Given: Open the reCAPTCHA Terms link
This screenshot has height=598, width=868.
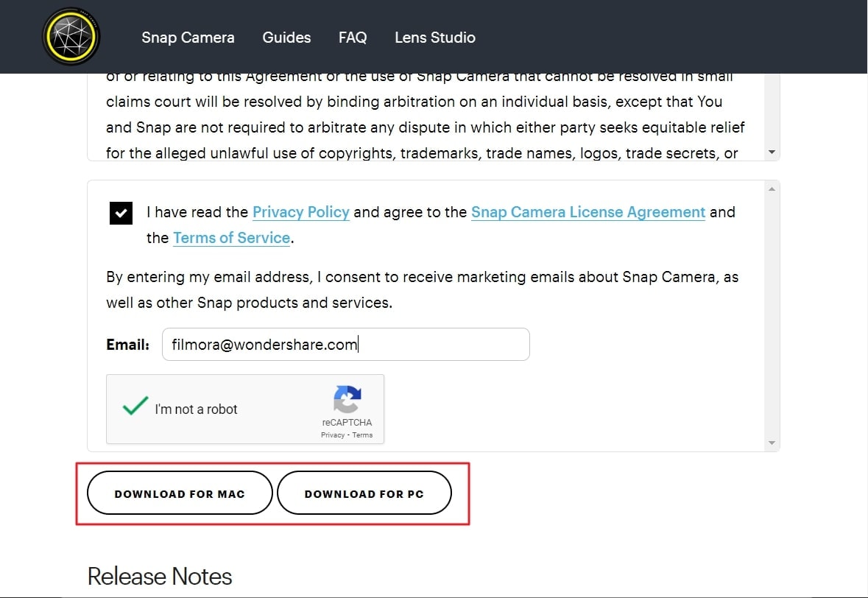Looking at the screenshot, I should click(363, 435).
